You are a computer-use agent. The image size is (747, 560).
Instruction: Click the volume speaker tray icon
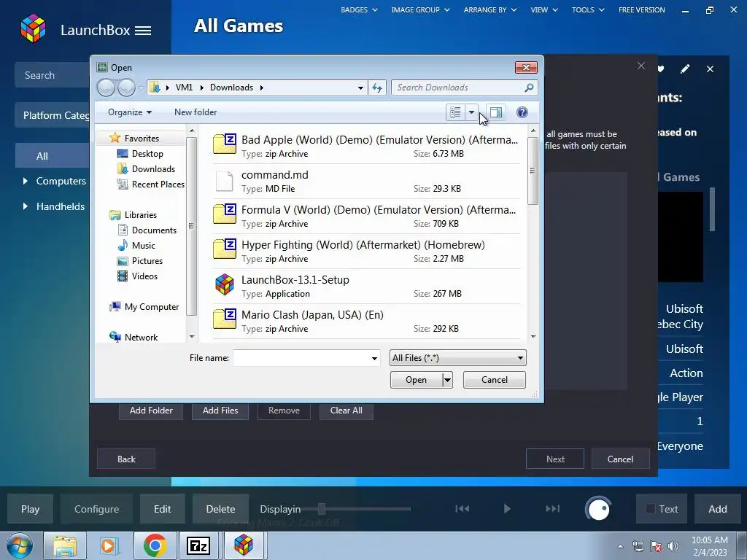pos(673,546)
